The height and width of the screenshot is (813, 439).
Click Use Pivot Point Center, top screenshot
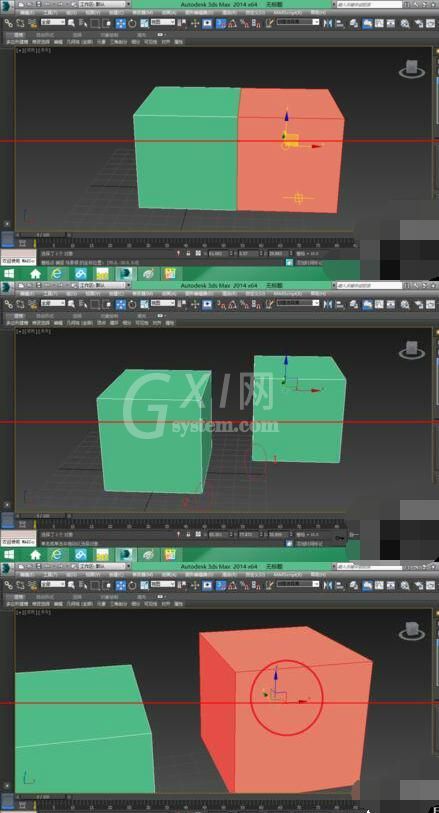(x=182, y=23)
